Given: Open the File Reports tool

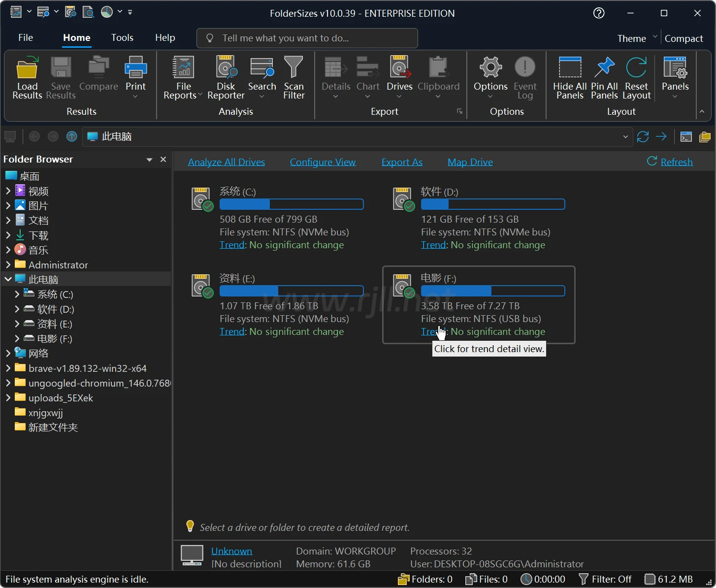Looking at the screenshot, I should click(183, 69).
